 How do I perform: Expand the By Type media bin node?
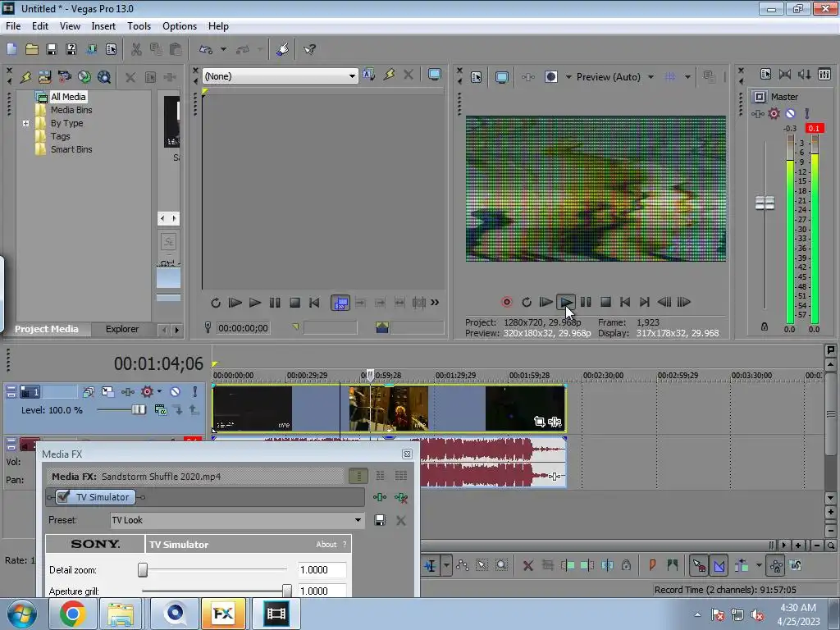[x=25, y=123]
